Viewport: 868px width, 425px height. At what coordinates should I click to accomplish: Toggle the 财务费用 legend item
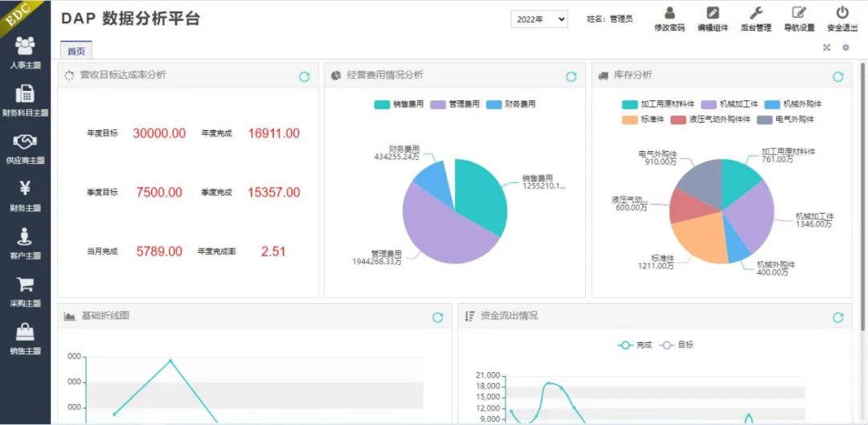pyautogui.click(x=511, y=104)
